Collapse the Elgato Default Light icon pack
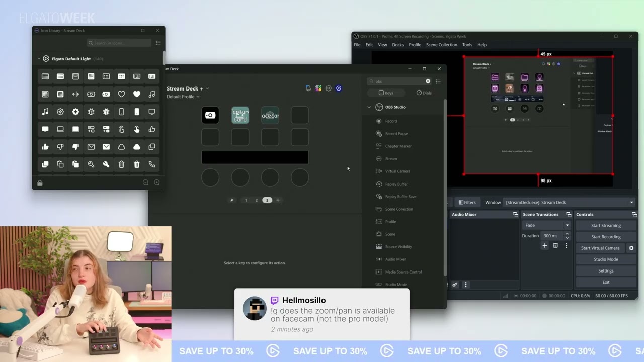644x362 pixels. tap(39, 59)
